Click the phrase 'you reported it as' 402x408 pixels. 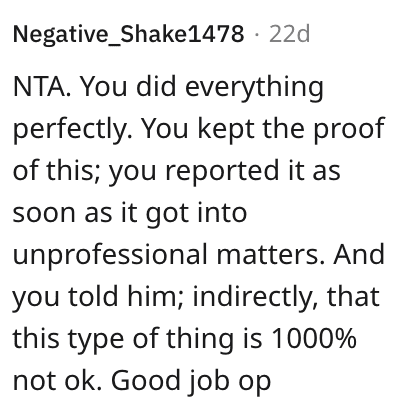click(x=225, y=172)
